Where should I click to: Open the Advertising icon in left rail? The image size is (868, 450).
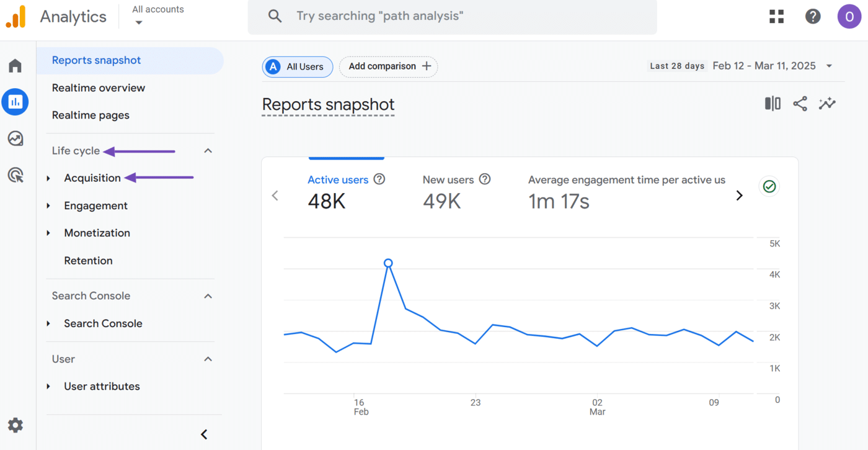click(15, 175)
